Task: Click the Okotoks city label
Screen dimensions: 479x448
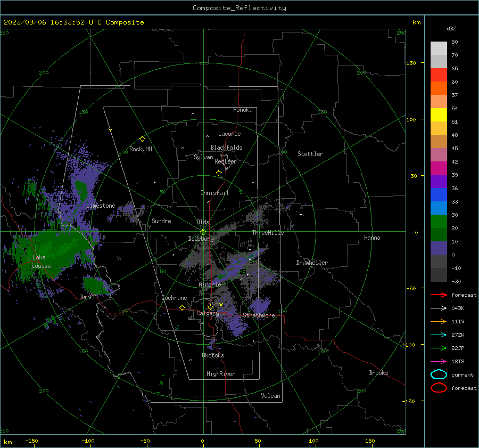Action: point(213,355)
